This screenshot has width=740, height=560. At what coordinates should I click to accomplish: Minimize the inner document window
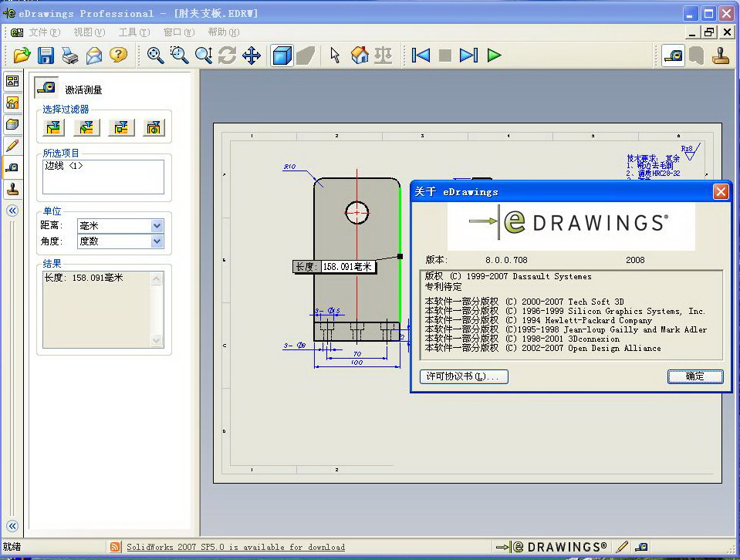tap(692, 32)
